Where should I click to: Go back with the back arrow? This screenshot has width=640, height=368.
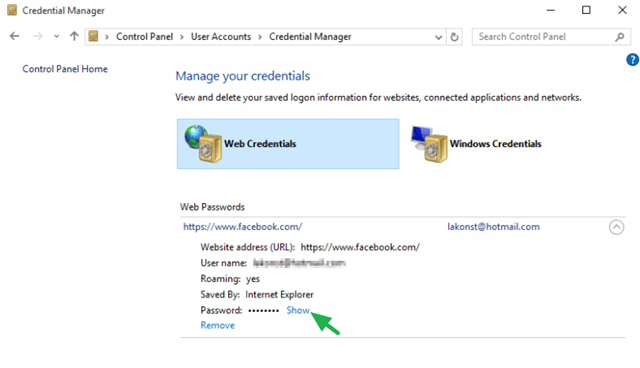15,36
